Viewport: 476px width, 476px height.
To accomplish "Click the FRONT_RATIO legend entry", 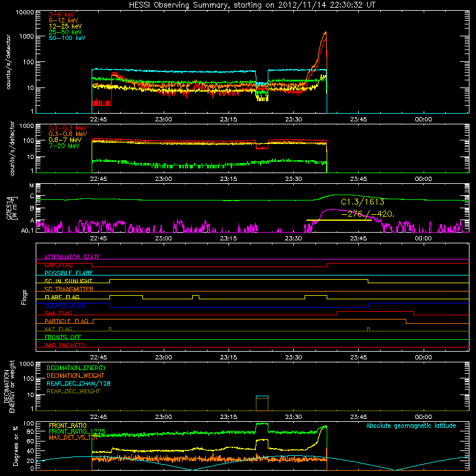I will (68, 425).
